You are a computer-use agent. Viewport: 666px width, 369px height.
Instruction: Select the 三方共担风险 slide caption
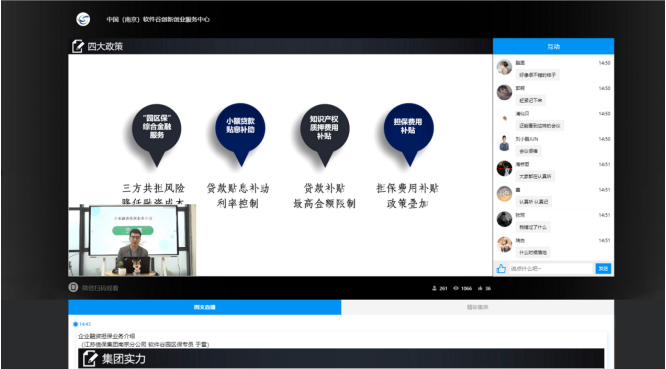(154, 188)
